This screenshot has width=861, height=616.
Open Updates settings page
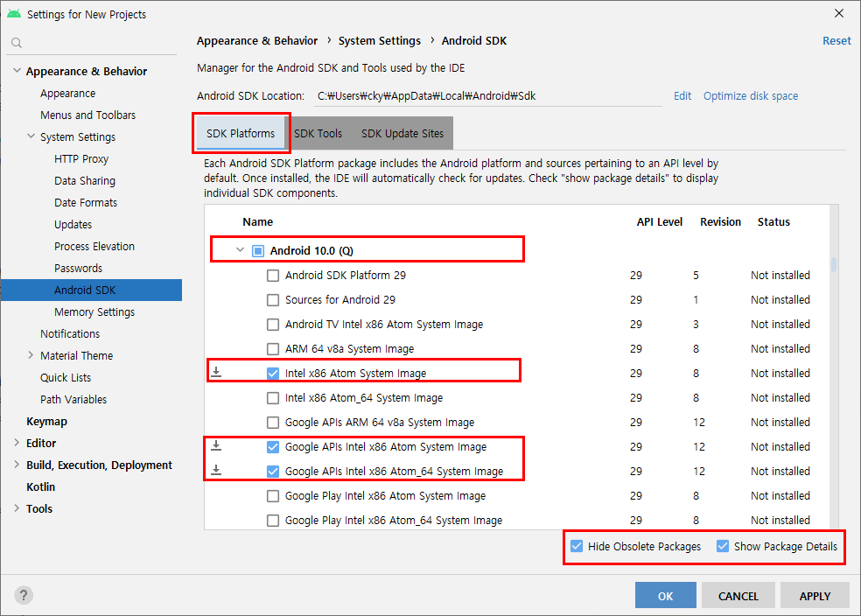click(x=73, y=225)
